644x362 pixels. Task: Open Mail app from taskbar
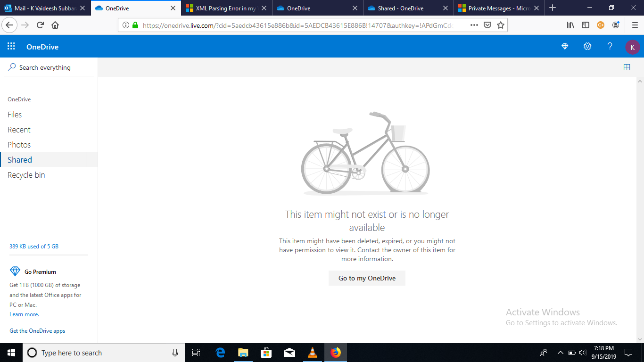pyautogui.click(x=289, y=353)
